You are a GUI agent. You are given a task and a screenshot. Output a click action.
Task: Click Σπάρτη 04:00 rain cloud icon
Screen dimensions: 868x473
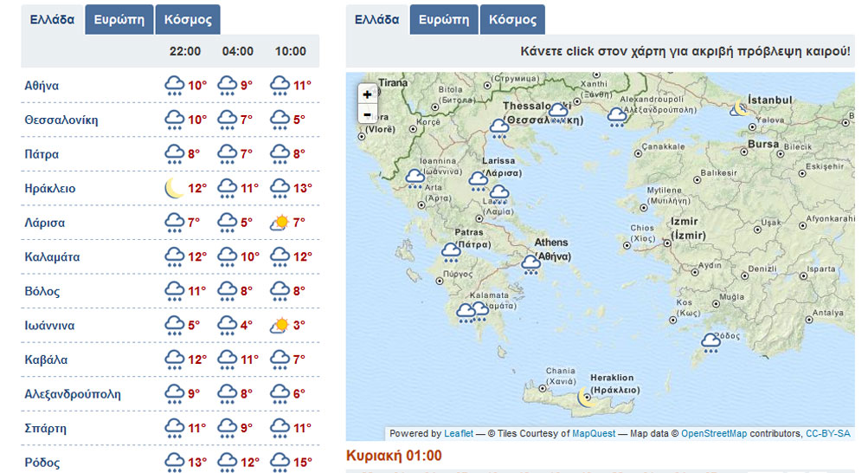click(227, 428)
